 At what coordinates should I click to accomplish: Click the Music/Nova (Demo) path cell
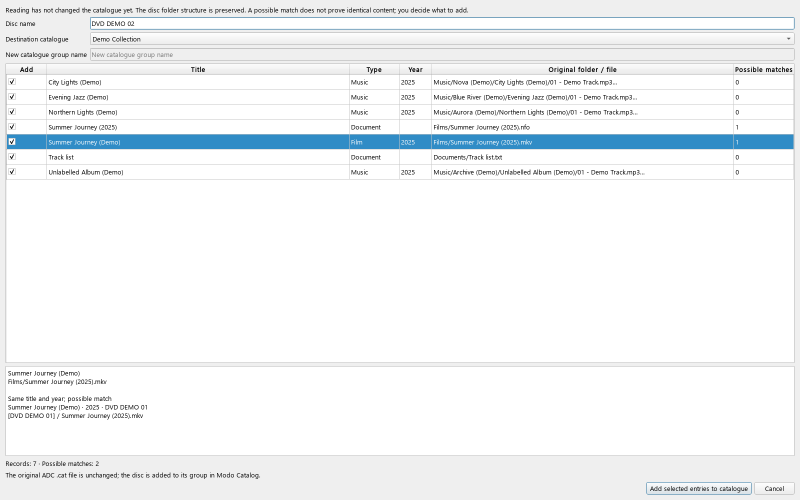[582, 82]
